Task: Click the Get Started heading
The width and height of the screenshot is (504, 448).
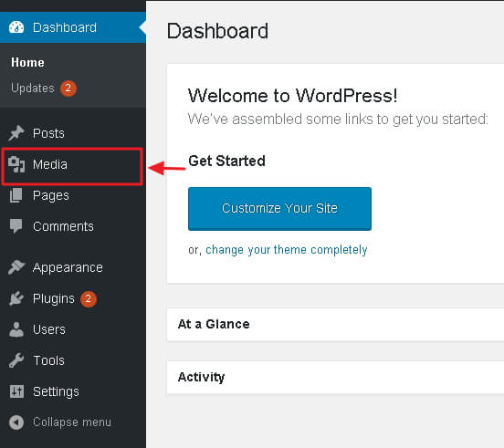Action: pyautogui.click(x=226, y=161)
